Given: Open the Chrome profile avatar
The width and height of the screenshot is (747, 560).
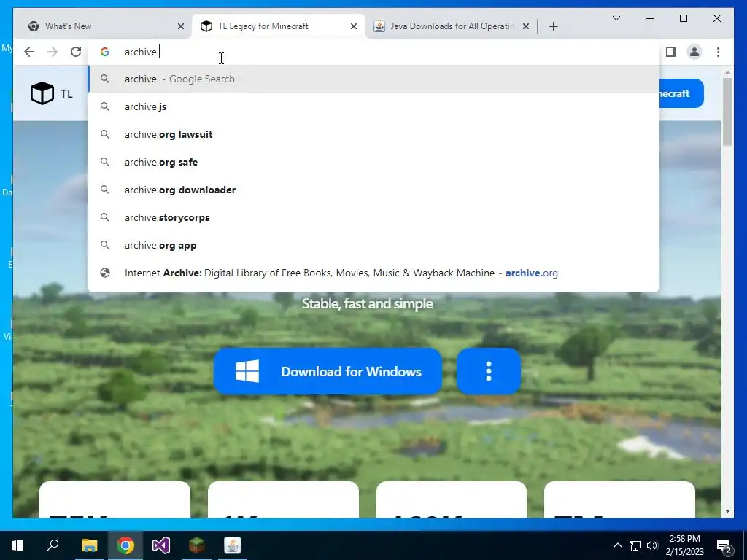Looking at the screenshot, I should (x=694, y=52).
